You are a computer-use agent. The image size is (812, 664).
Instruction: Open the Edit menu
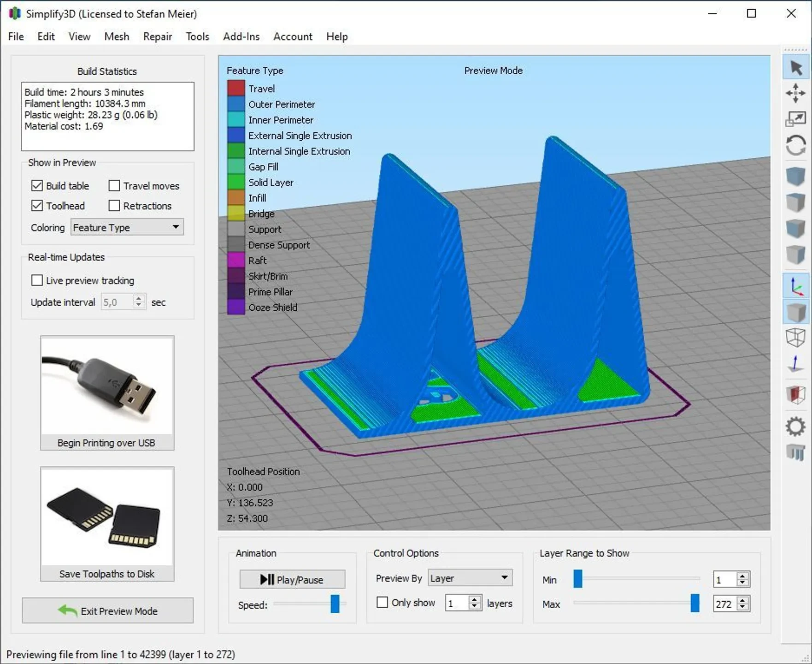pyautogui.click(x=46, y=36)
